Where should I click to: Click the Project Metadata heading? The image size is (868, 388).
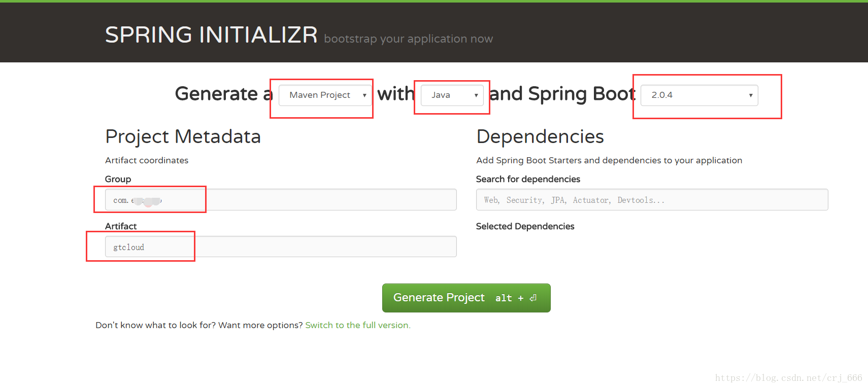click(x=183, y=136)
